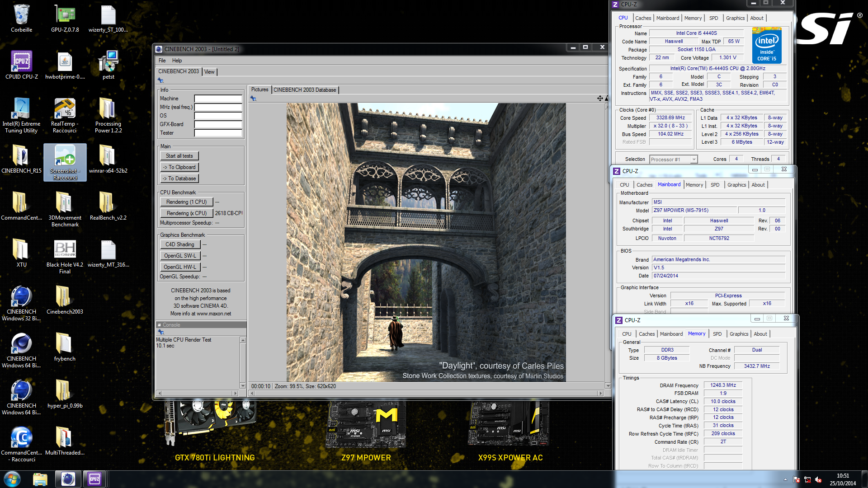
Task: Click Windows Start orb button
Action: click(12, 479)
